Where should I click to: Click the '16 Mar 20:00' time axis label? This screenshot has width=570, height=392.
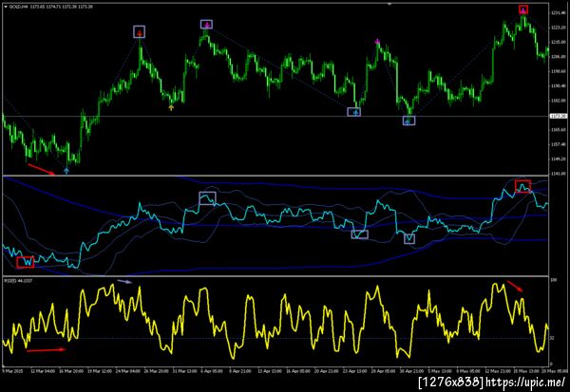(x=70, y=371)
